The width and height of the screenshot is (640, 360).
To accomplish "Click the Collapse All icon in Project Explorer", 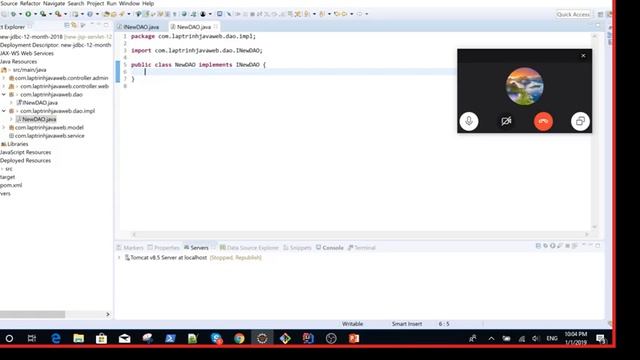I will [x=67, y=25].
